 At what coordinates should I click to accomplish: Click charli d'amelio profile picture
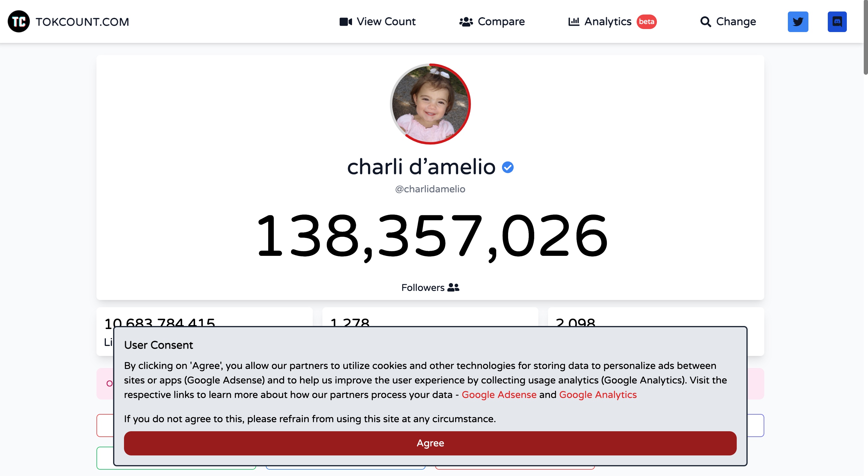[430, 104]
